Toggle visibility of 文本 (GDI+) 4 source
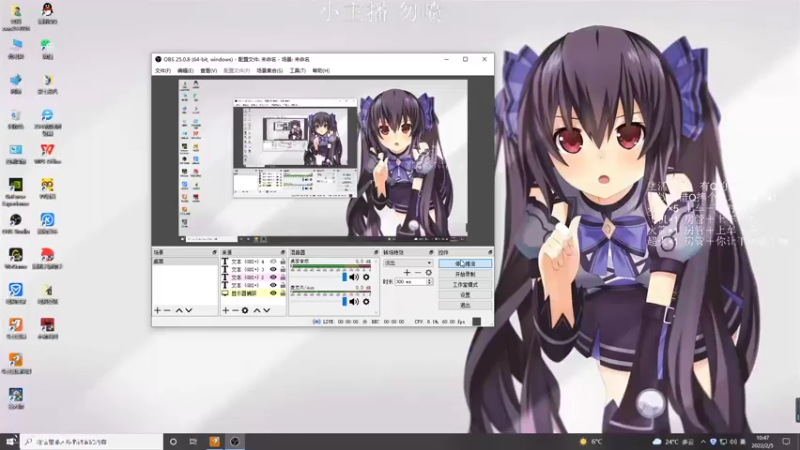The image size is (800, 450). point(273,262)
